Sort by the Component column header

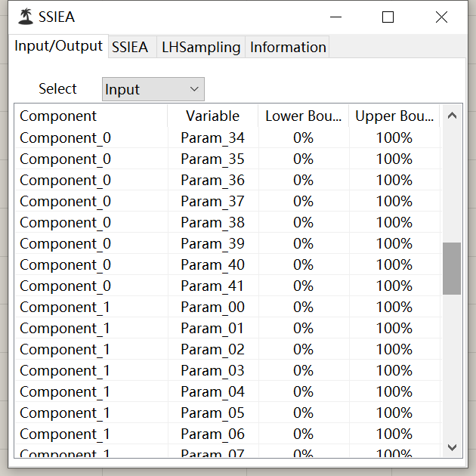point(91,116)
